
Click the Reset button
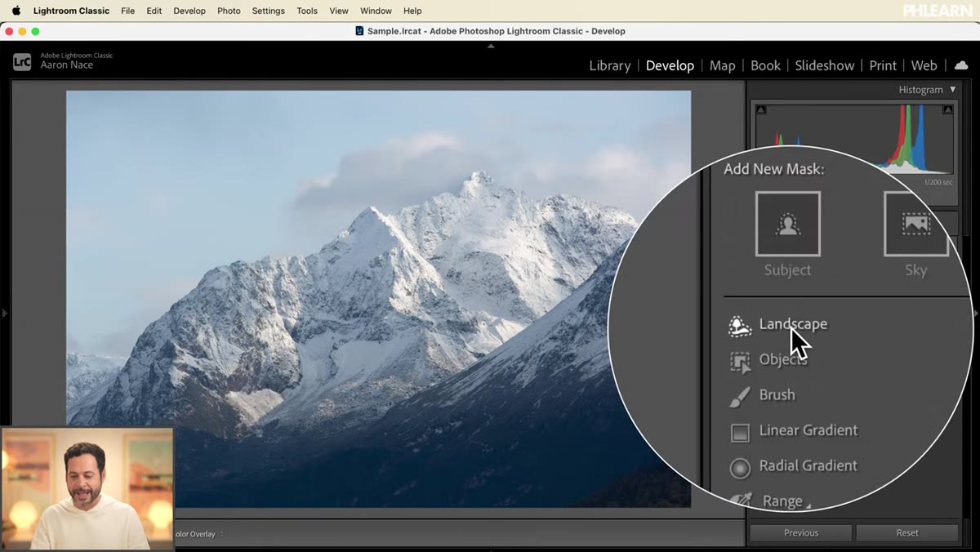[x=906, y=532]
